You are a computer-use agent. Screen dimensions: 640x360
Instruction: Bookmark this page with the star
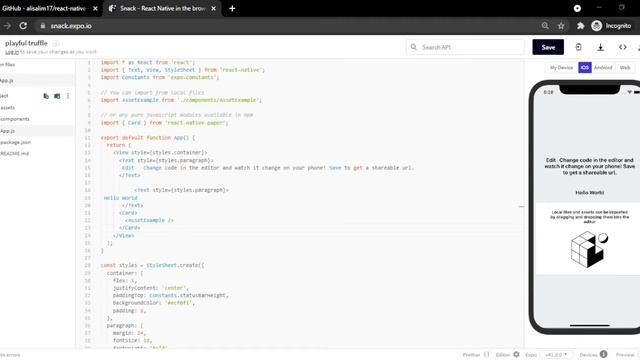coord(561,26)
